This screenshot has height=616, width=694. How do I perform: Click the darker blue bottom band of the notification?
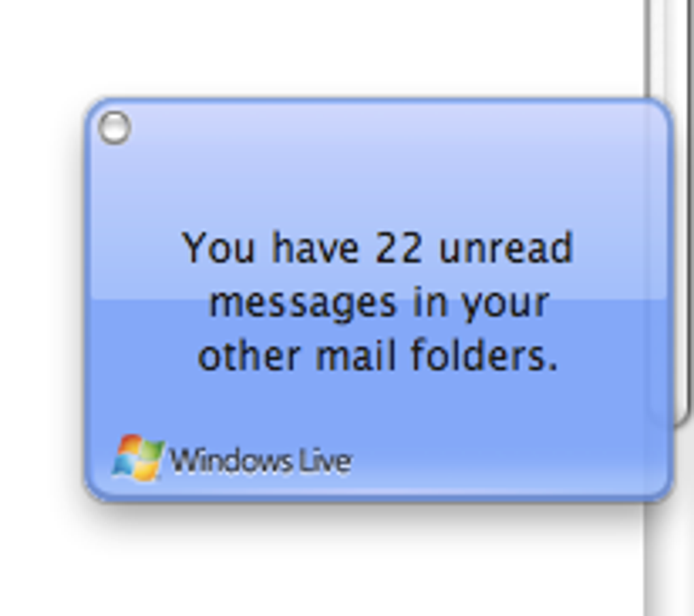(379, 398)
